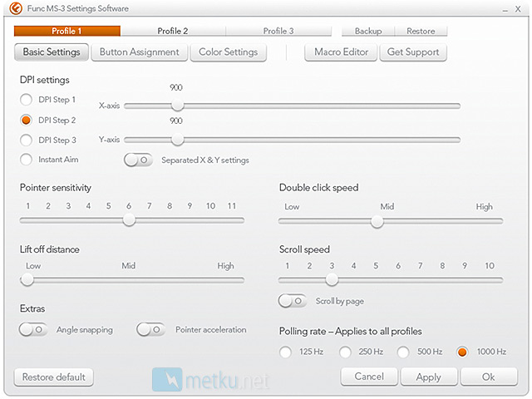Image resolution: width=532 pixels, height=399 pixels.
Task: Click the Mid label under Lift off distance
Action: (x=129, y=266)
